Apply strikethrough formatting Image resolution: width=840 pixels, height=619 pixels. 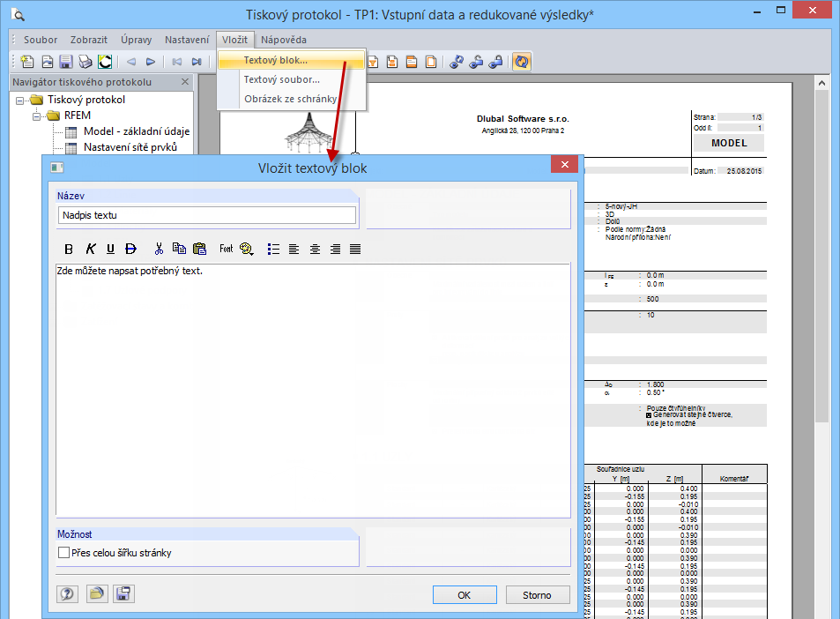130,249
